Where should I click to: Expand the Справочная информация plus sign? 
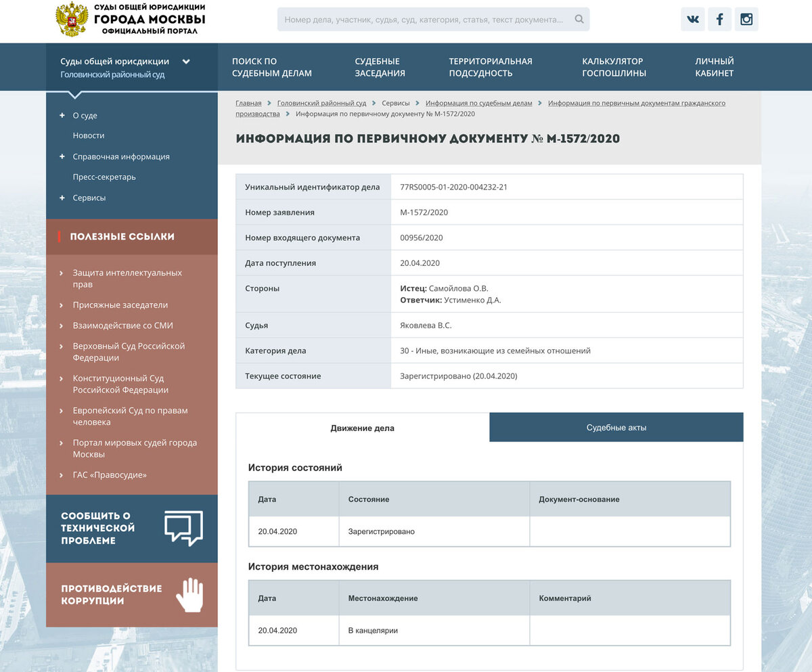click(x=62, y=156)
